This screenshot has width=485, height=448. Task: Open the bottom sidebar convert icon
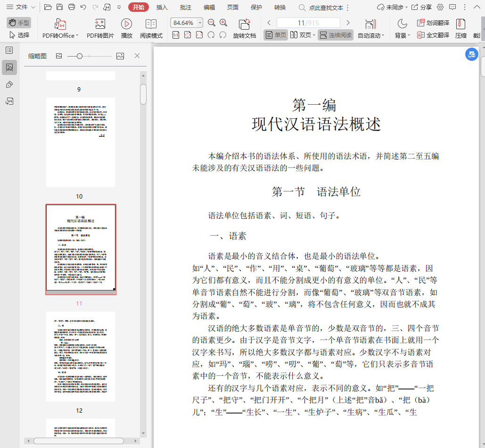[9, 101]
